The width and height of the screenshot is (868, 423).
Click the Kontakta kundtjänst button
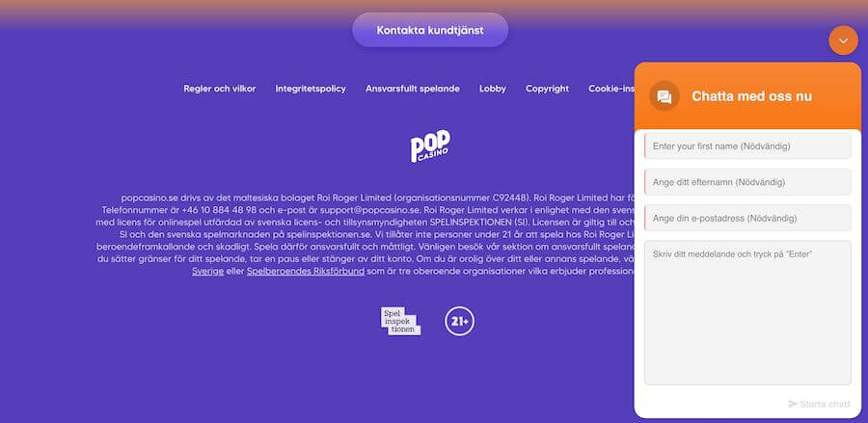tap(430, 30)
